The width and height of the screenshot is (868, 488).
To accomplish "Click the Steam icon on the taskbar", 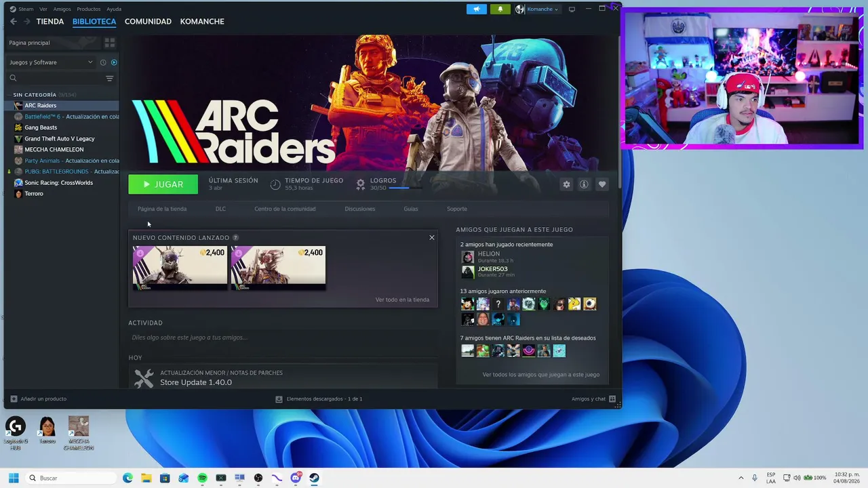I will (x=314, y=478).
